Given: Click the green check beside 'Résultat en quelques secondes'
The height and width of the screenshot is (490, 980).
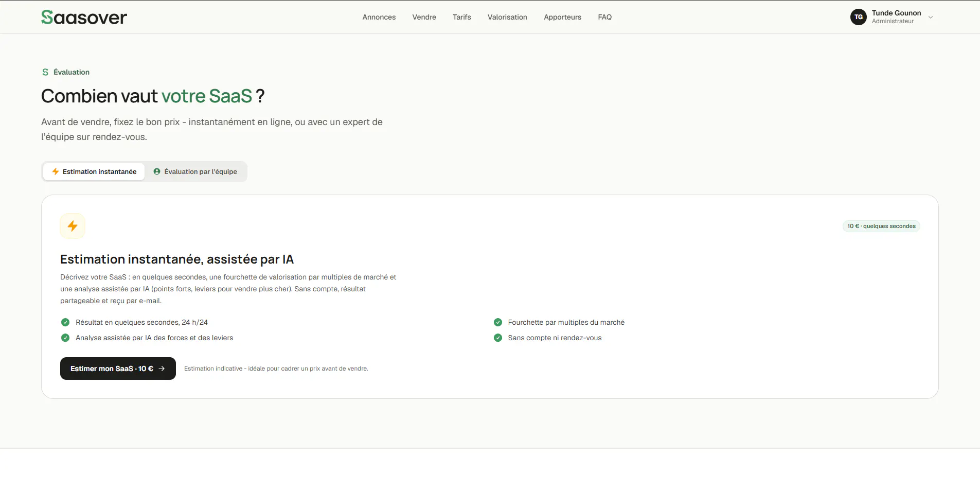Looking at the screenshot, I should 65,322.
